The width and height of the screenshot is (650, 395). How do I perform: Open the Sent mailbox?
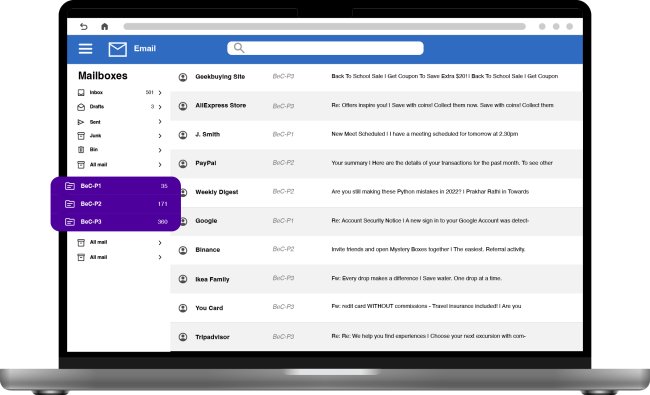95,122
